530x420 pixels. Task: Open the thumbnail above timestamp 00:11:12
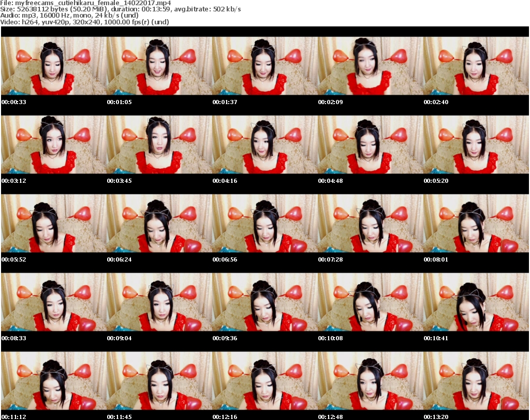54,381
